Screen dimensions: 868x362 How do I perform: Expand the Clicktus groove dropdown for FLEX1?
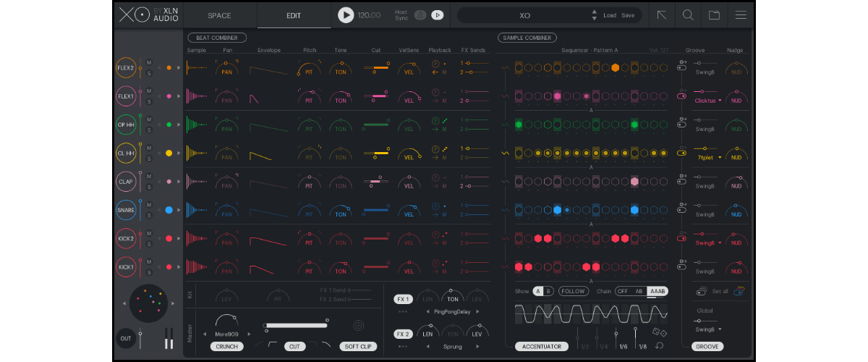(x=708, y=101)
